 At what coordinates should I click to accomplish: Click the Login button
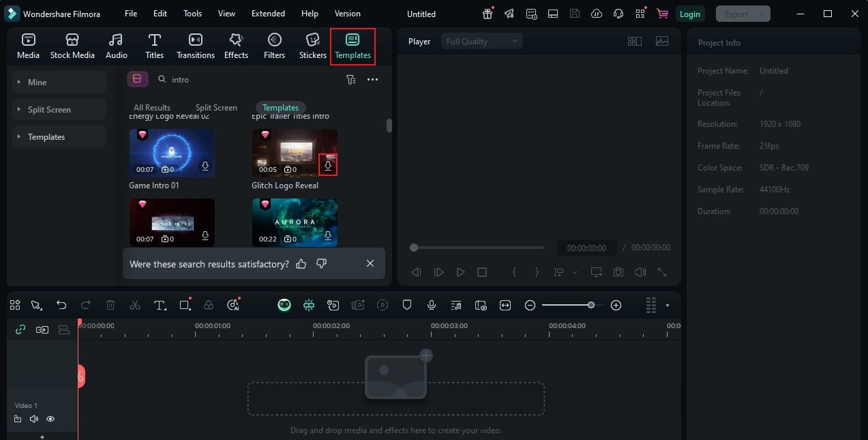pos(689,14)
